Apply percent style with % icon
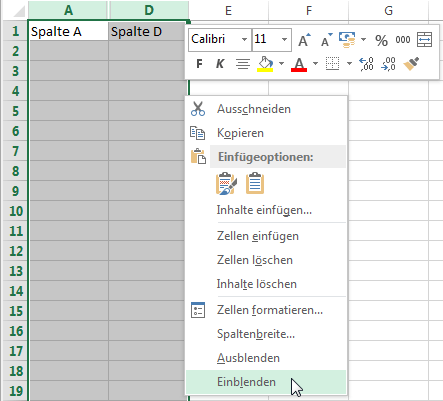This screenshot has height=401, width=443. point(381,40)
